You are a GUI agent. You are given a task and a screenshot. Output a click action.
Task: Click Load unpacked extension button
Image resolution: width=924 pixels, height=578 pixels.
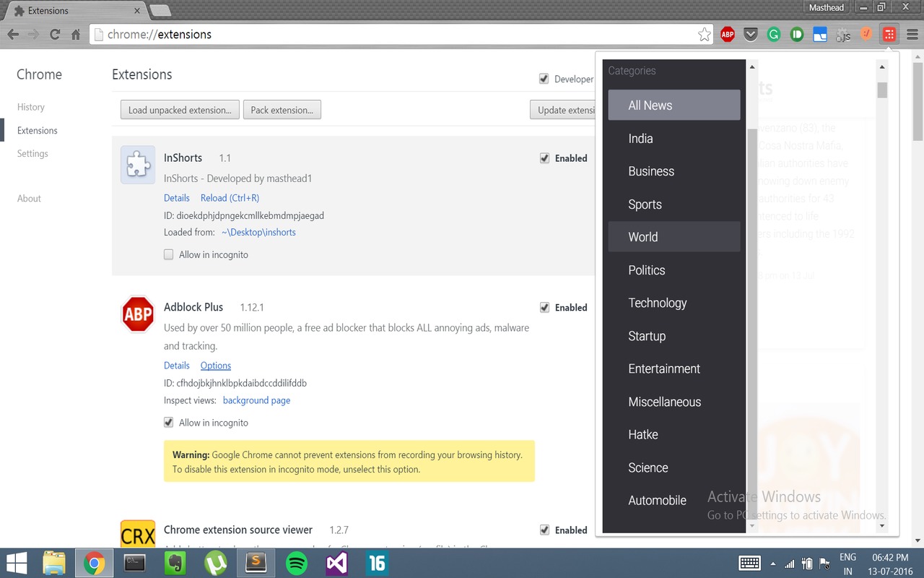pyautogui.click(x=180, y=110)
